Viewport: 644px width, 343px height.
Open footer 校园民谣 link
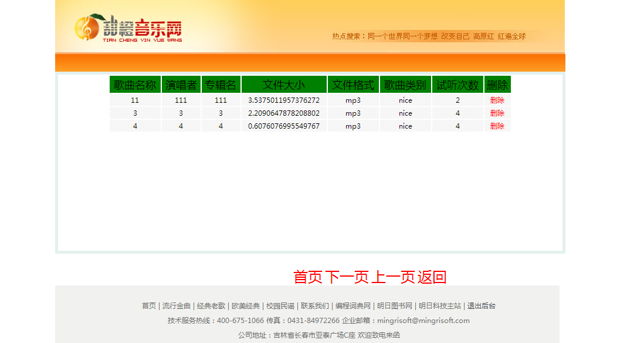(x=280, y=305)
